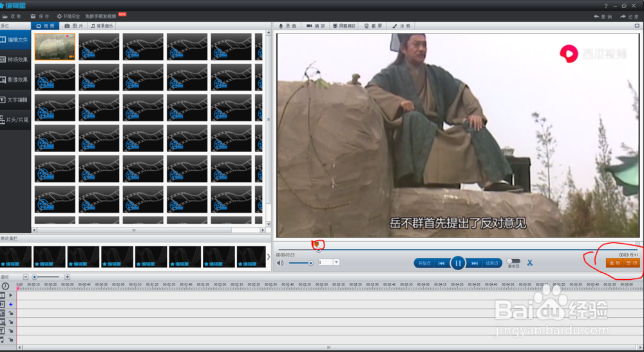Click the overlay image track icon

coord(3,322)
